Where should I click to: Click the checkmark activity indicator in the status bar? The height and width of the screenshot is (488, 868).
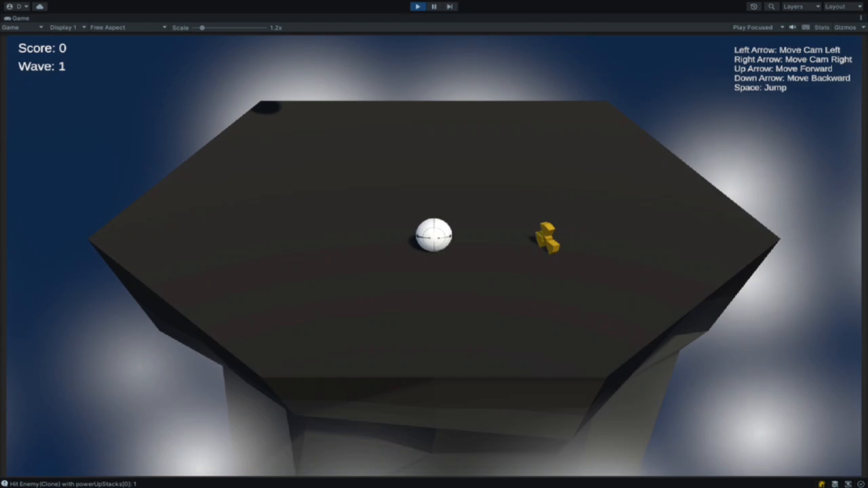pyautogui.click(x=861, y=484)
